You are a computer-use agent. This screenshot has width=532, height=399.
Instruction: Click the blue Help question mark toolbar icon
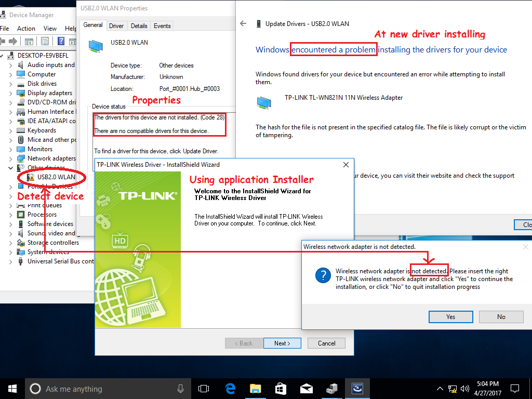pyautogui.click(x=61, y=42)
